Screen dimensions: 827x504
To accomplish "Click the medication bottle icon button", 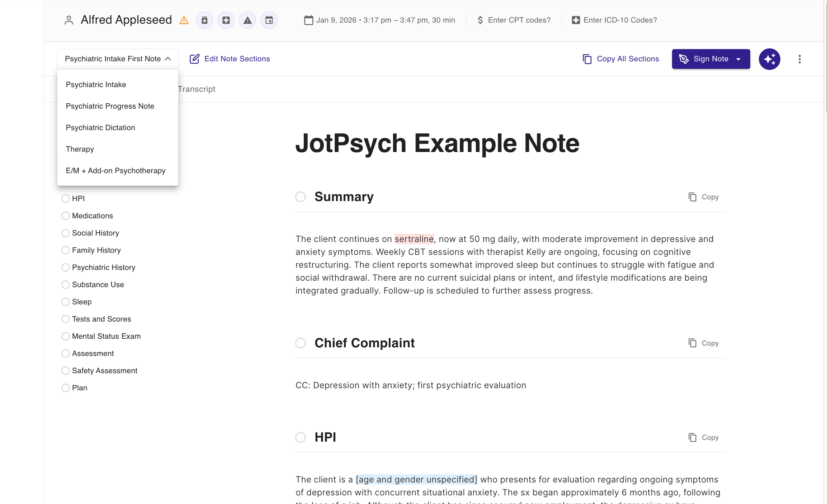I will 204,20.
